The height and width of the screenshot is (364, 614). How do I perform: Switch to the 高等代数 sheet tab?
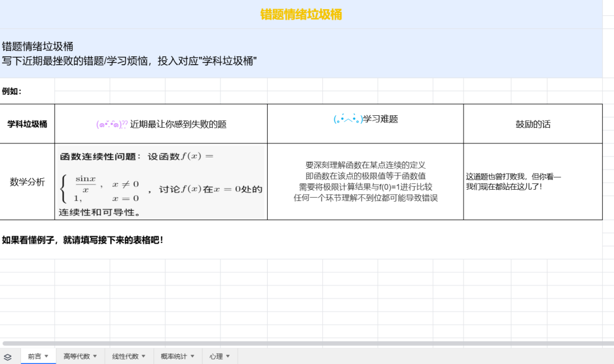(77, 357)
